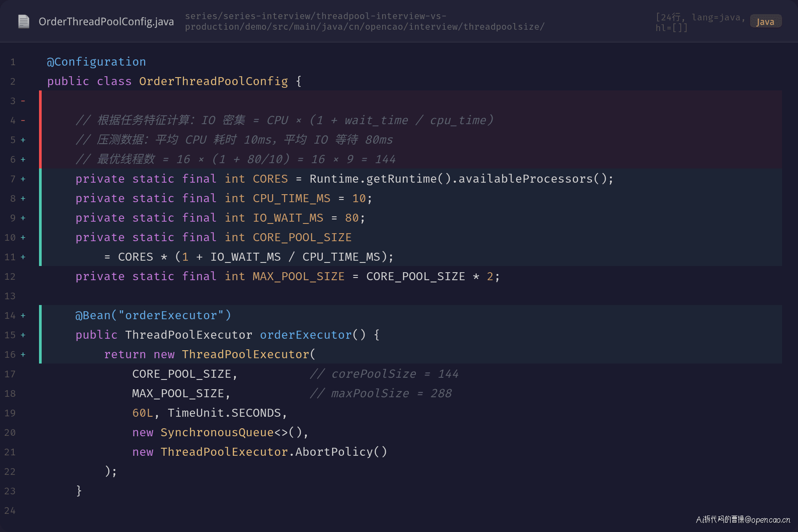Click the plus diff marker on line 8

click(x=23, y=199)
